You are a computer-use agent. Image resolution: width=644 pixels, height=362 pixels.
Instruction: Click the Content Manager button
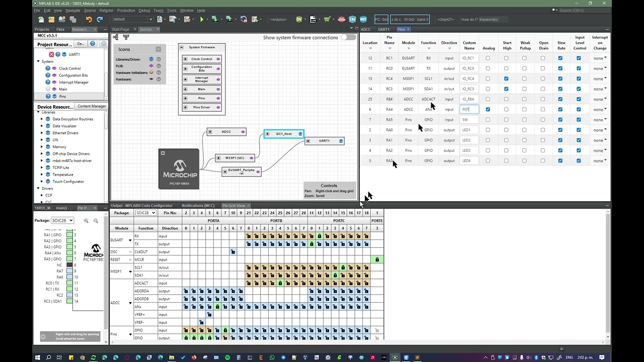tap(92, 107)
